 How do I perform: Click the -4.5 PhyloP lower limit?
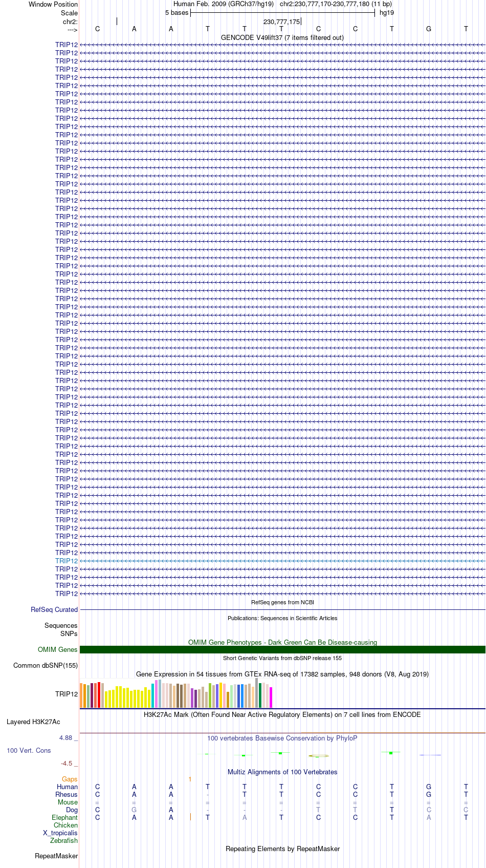pyautogui.click(x=69, y=764)
